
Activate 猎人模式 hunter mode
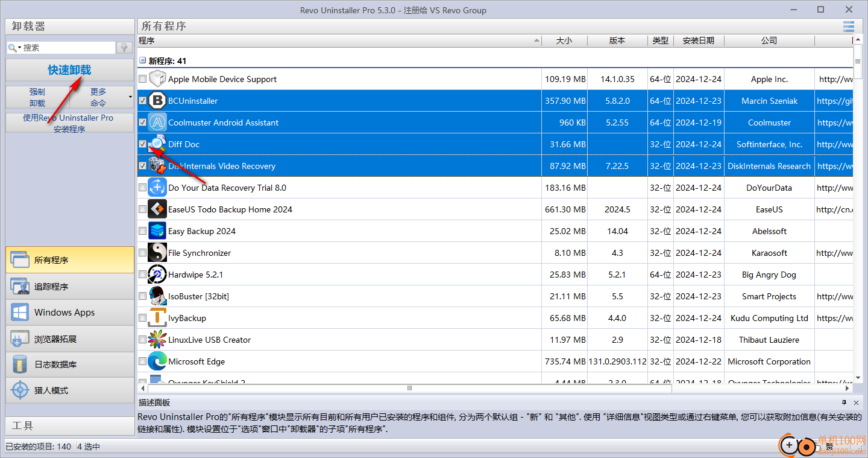click(x=70, y=390)
